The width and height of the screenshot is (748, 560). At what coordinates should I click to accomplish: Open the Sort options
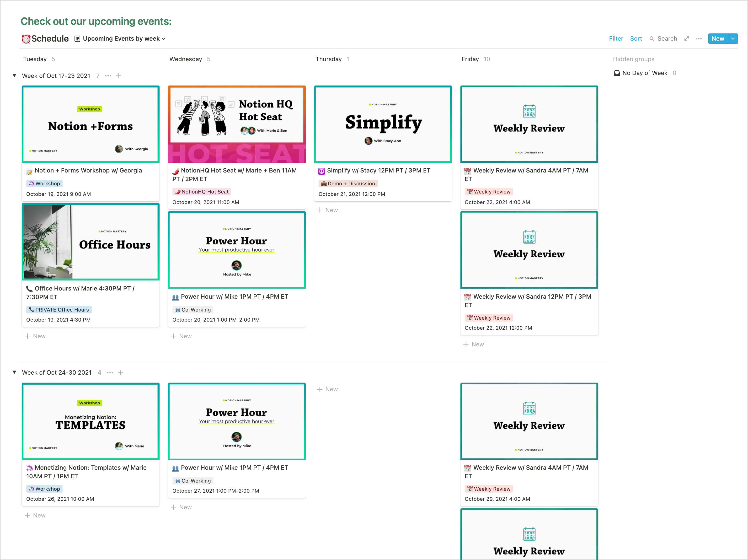click(636, 38)
